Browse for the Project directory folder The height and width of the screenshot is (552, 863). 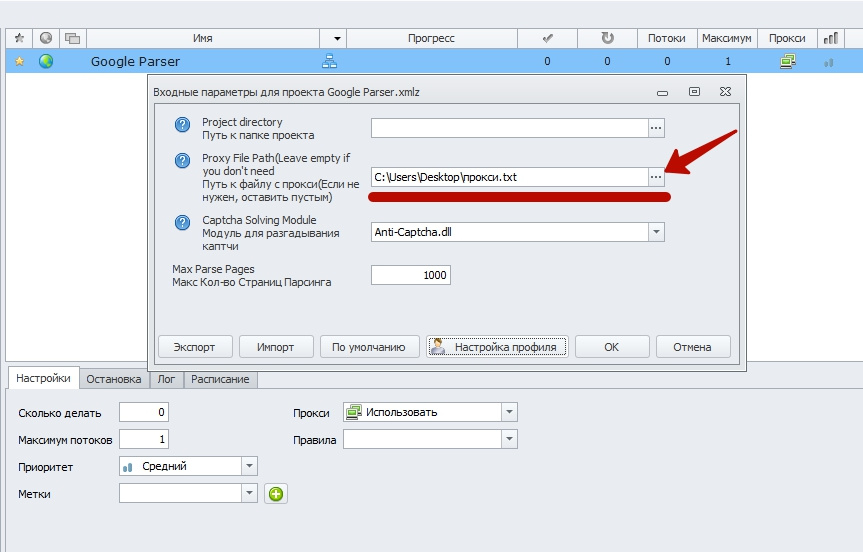[656, 128]
